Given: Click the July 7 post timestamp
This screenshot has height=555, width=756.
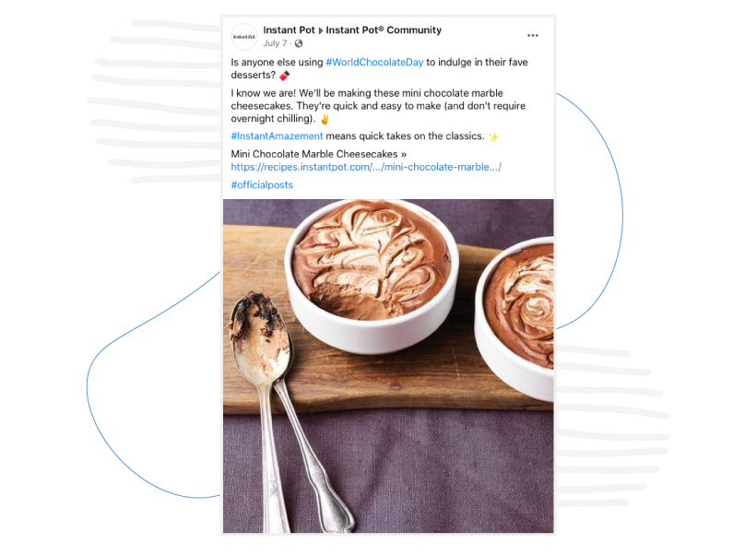Looking at the screenshot, I should click(x=275, y=43).
